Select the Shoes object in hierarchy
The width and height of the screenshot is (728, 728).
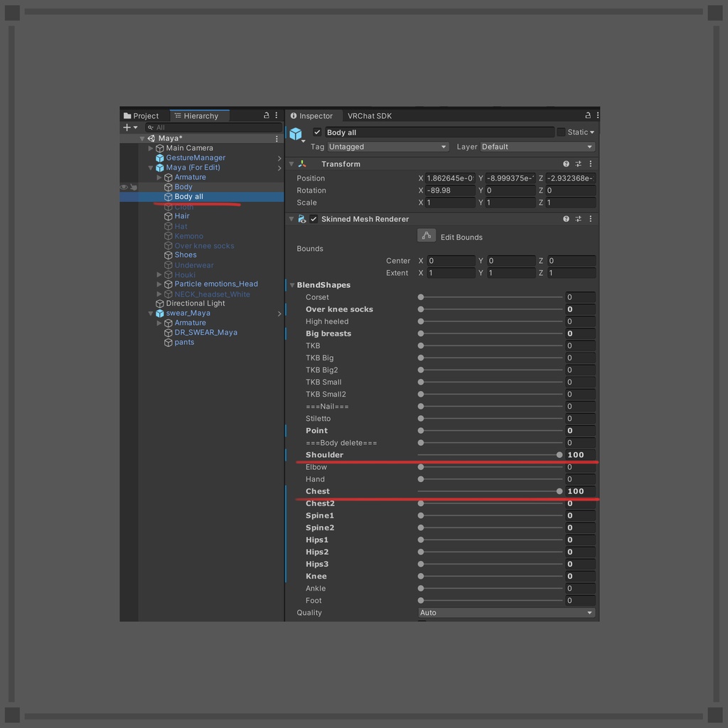tap(186, 255)
